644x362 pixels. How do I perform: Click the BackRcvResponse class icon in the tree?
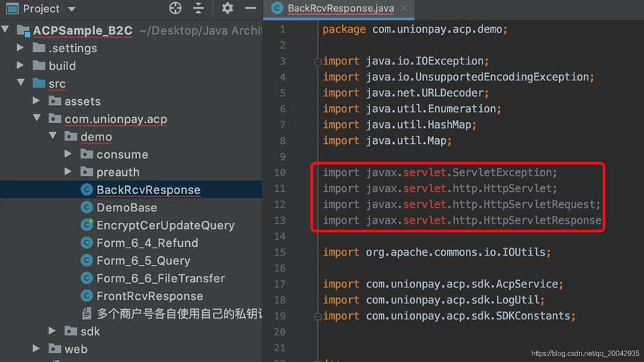[86, 190]
